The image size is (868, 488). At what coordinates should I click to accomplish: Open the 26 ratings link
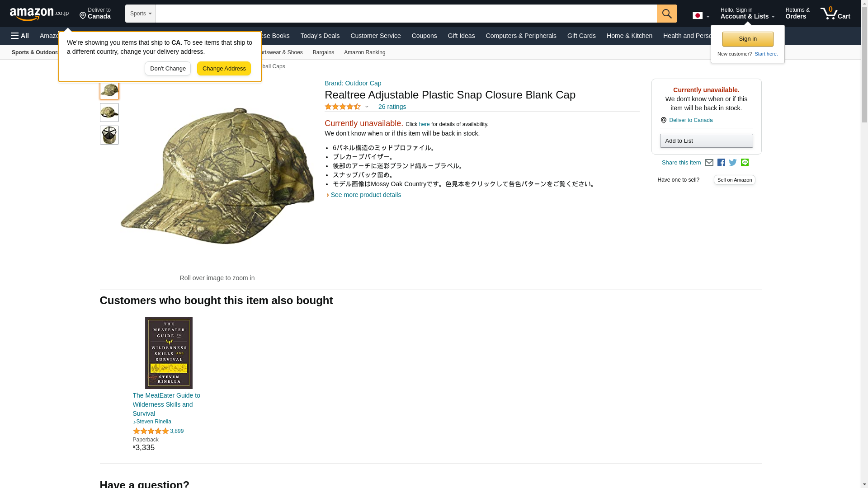[392, 107]
